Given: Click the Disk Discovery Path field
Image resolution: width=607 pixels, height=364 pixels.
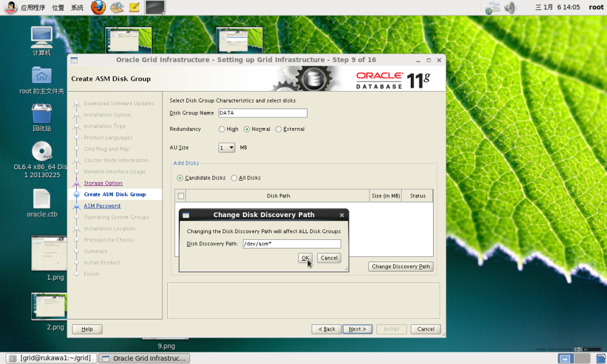Looking at the screenshot, I should point(292,244).
